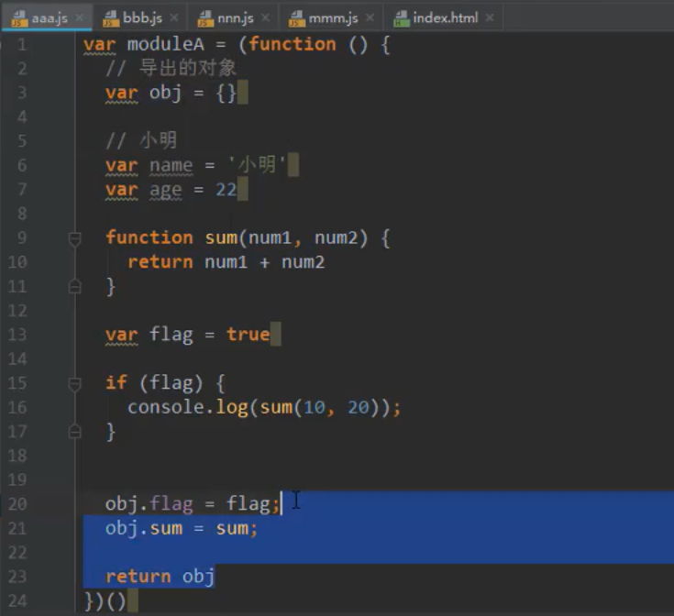Click the 'name' variable on line 6

pos(171,166)
